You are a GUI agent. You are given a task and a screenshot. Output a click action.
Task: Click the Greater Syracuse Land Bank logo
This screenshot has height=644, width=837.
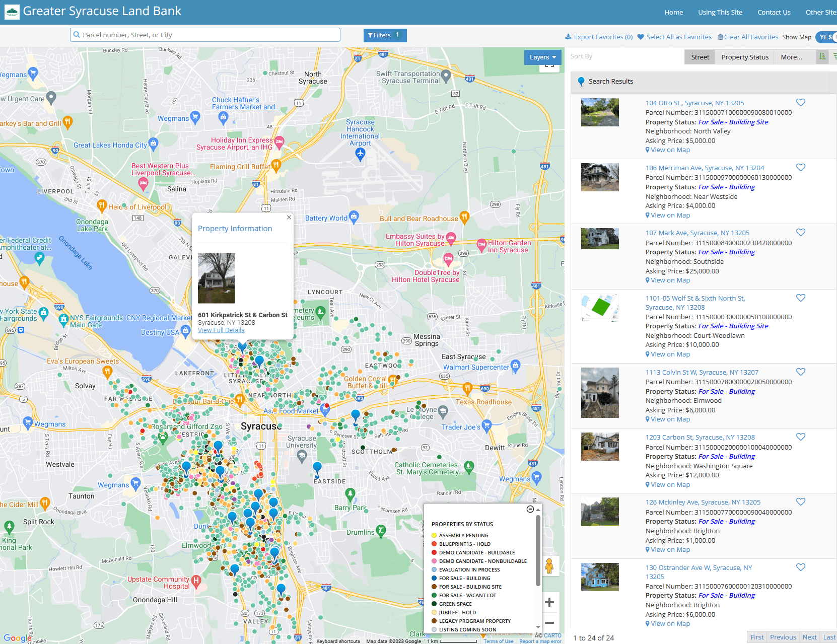pos(12,12)
